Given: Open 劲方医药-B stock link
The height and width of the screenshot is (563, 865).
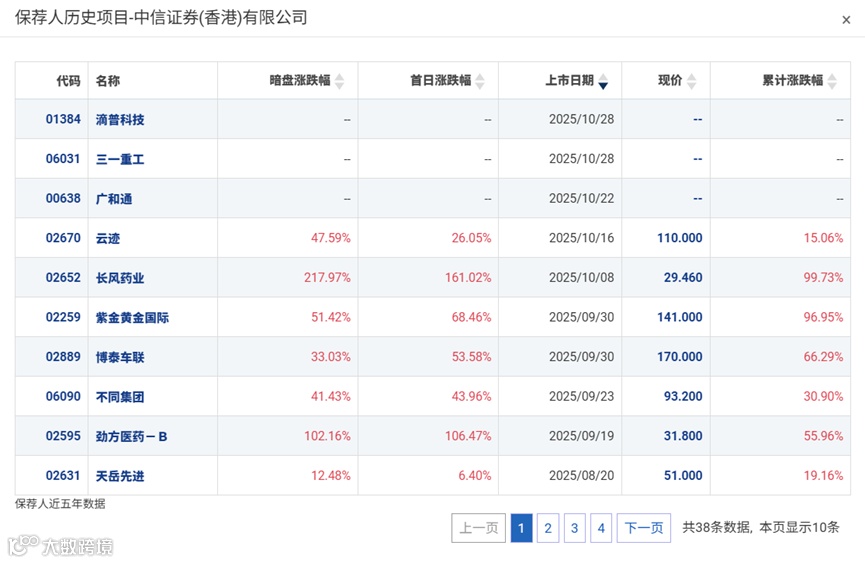Looking at the screenshot, I should (131, 437).
